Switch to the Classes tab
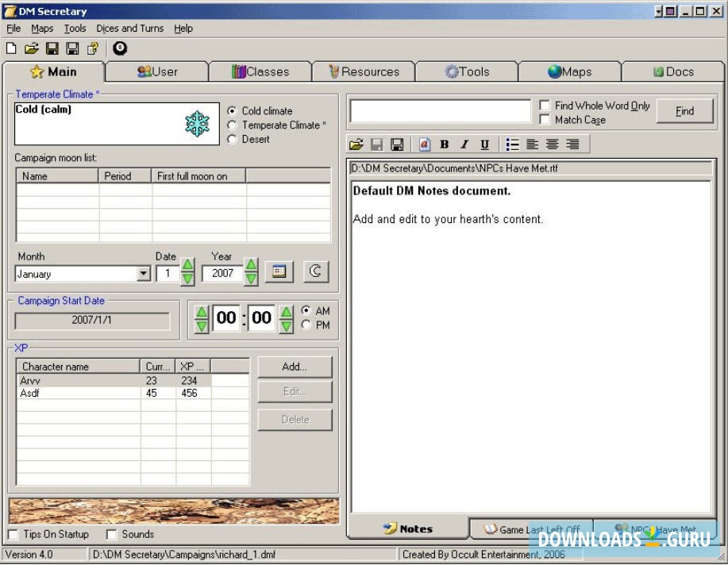 click(260, 72)
